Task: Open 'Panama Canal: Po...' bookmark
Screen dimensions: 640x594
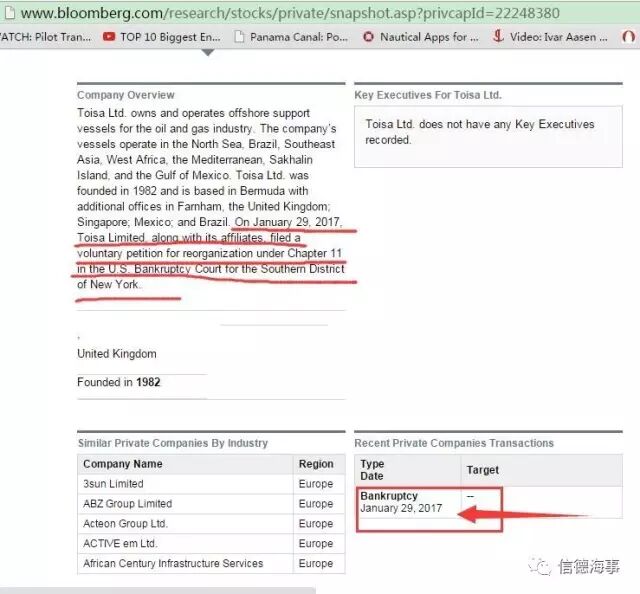Action: click(299, 37)
